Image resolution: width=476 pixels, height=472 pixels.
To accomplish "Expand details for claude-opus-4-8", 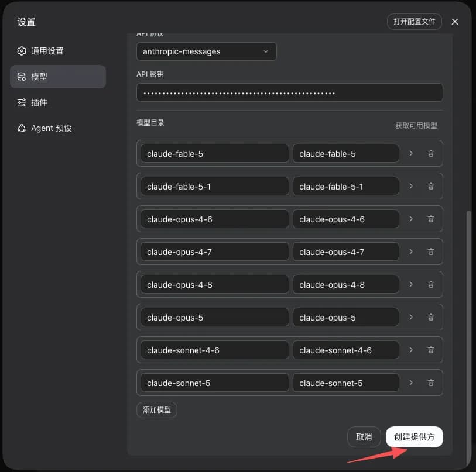I will (411, 284).
